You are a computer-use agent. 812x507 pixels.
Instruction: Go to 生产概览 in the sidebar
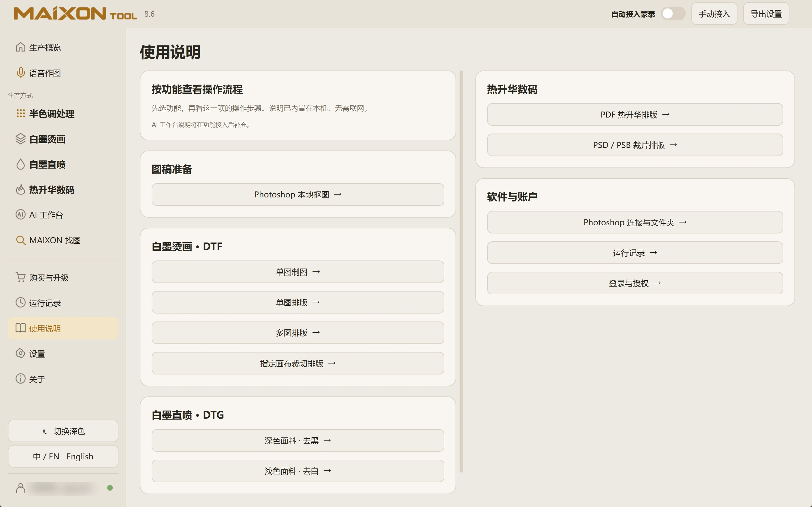coord(63,47)
